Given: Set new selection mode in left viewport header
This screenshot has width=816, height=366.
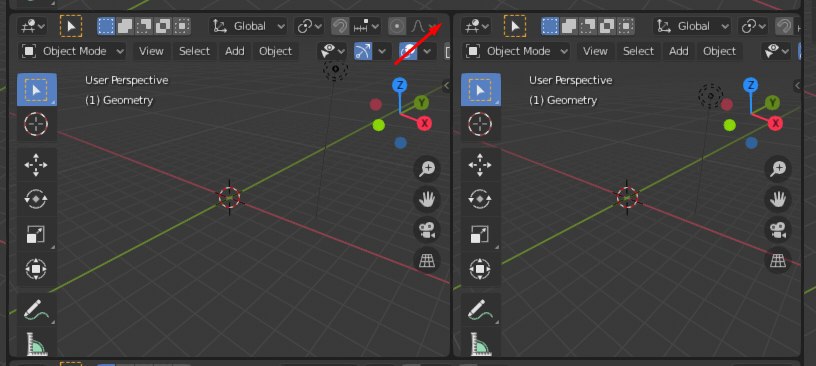Looking at the screenshot, I should point(106,26).
